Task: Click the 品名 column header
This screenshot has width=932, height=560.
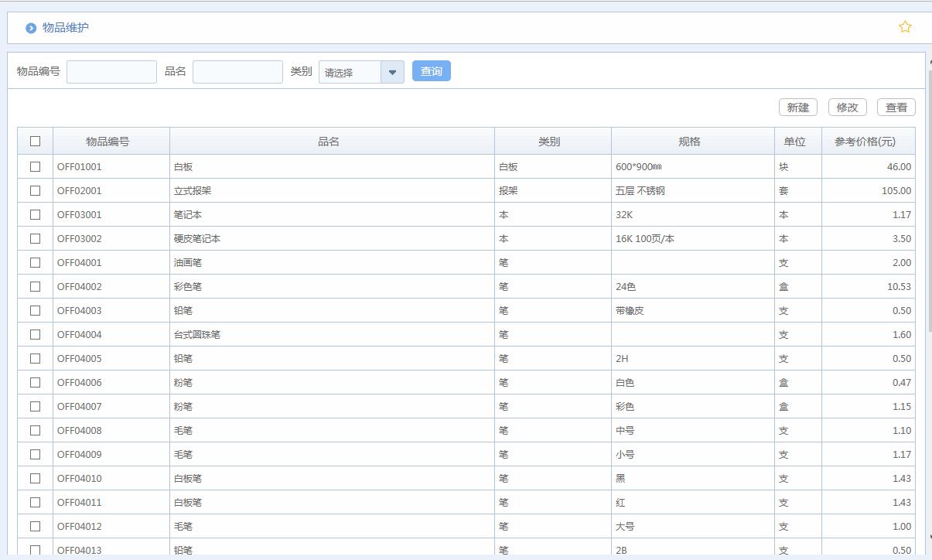Action: coord(329,142)
